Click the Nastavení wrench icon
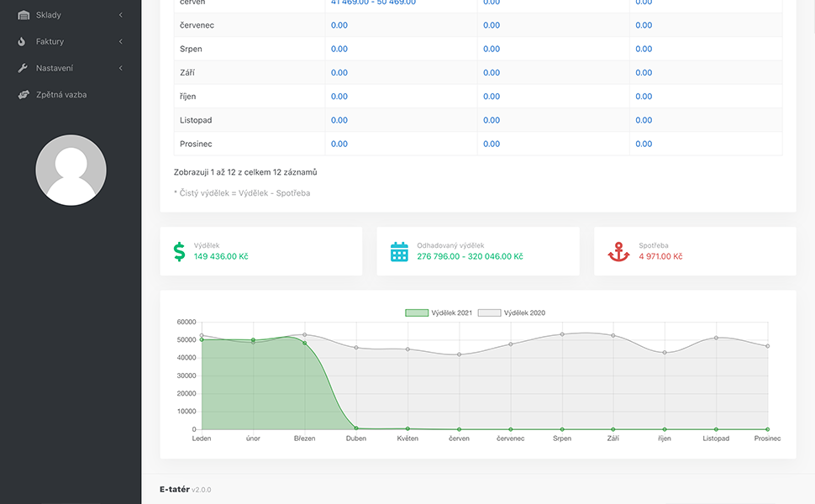Screen dimensions: 815x504 [23, 68]
